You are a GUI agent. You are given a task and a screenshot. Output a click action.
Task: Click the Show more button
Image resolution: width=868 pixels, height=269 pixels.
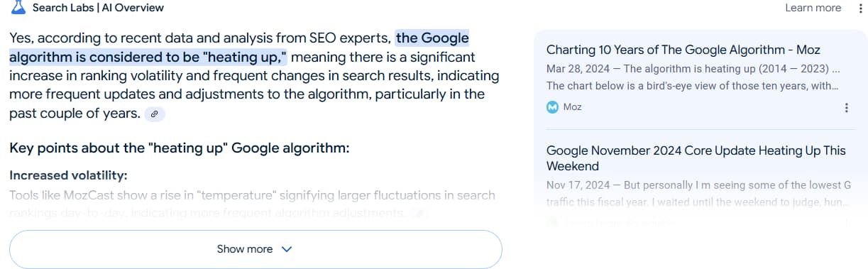[x=256, y=249]
